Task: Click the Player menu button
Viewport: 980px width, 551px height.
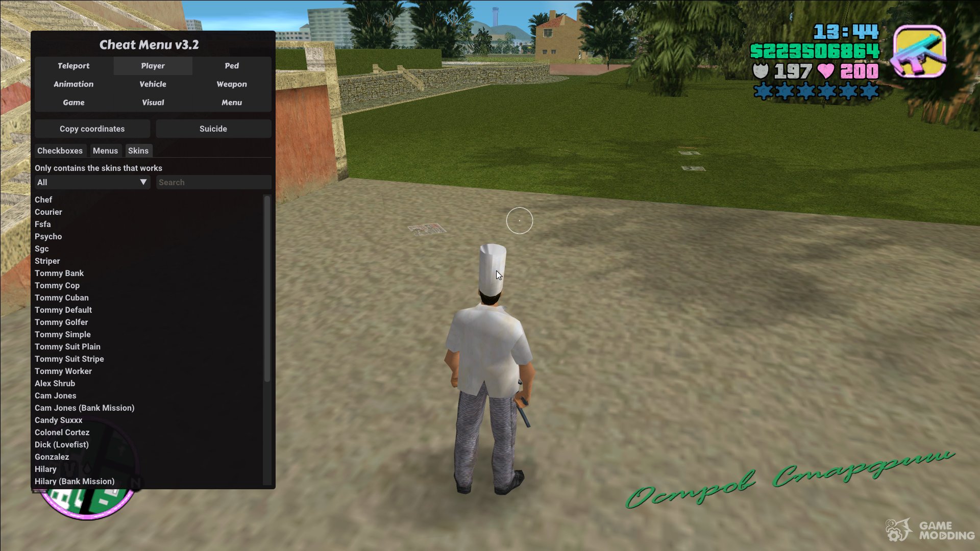Action: point(152,65)
